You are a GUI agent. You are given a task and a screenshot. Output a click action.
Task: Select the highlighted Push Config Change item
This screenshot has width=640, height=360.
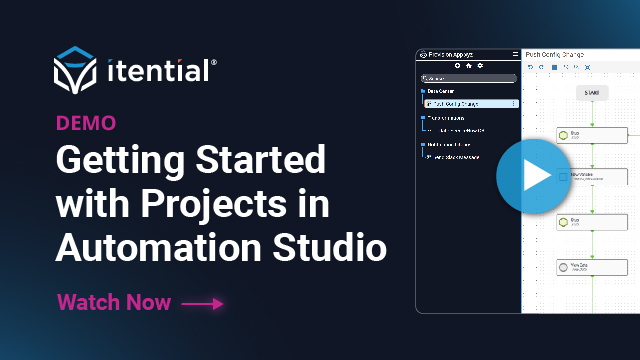click(x=471, y=104)
